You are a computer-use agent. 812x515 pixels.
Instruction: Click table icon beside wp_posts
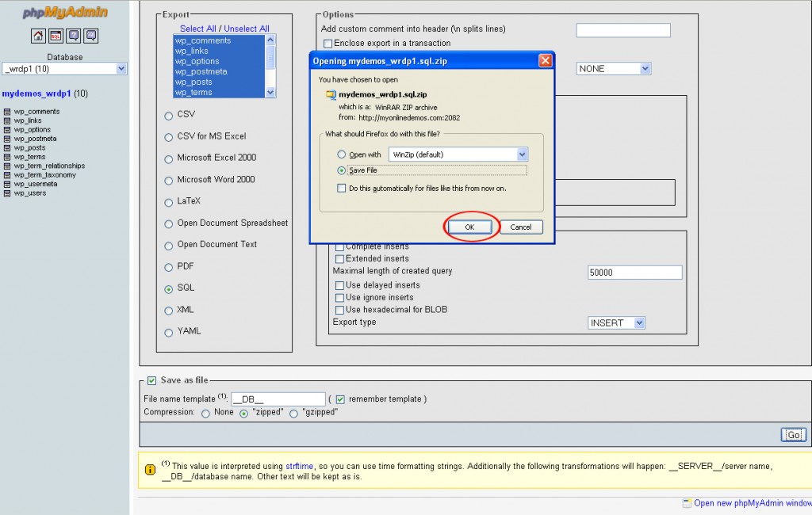click(7, 148)
